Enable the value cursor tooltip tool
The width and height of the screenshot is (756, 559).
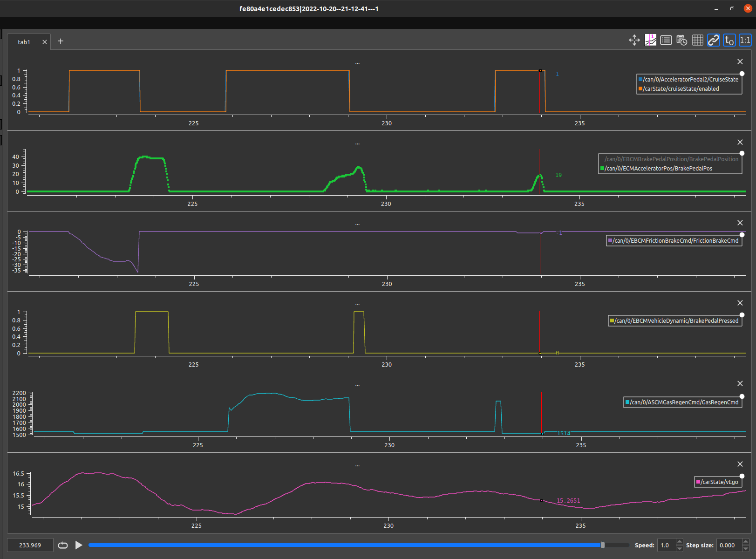point(650,40)
